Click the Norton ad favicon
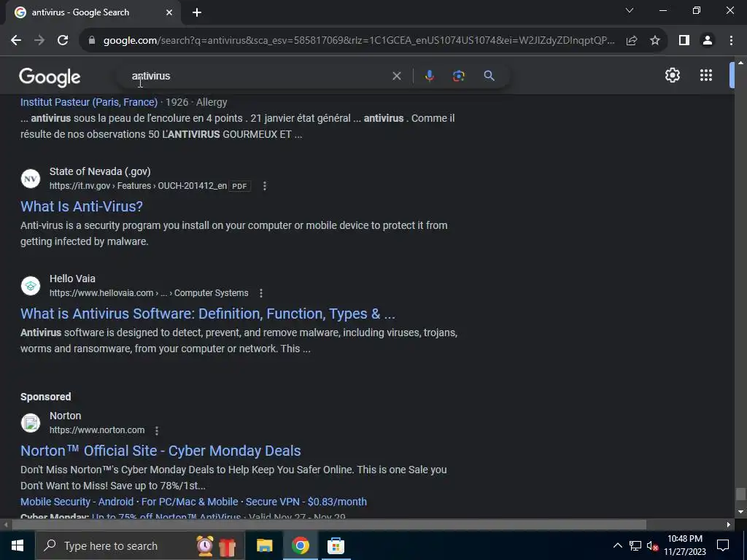747x560 pixels. point(31,423)
